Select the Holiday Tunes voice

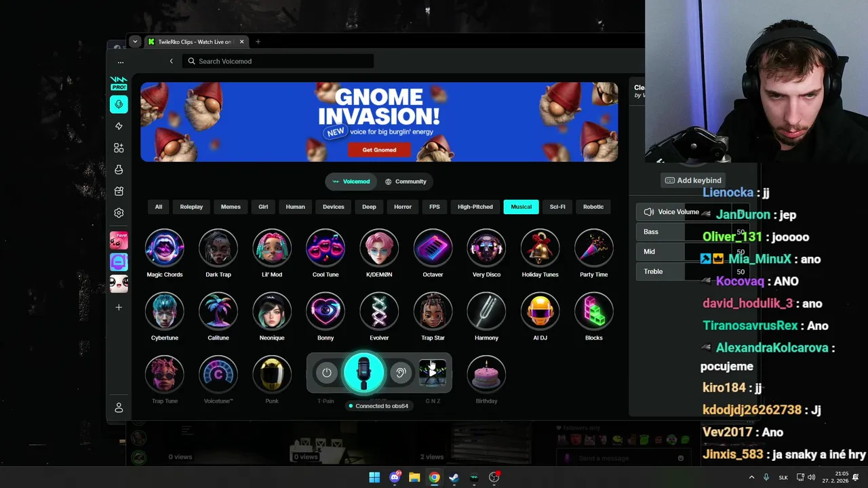(540, 248)
